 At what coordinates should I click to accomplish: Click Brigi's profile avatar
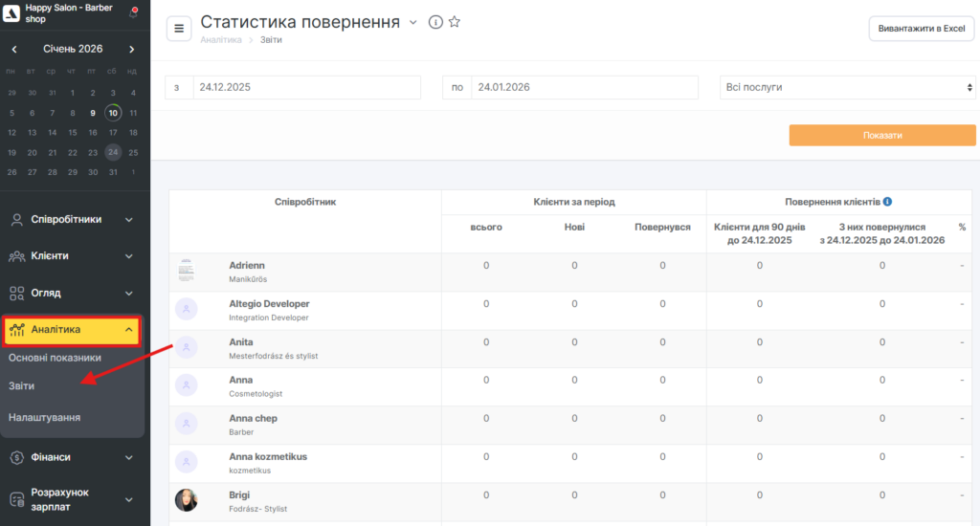tap(186, 500)
